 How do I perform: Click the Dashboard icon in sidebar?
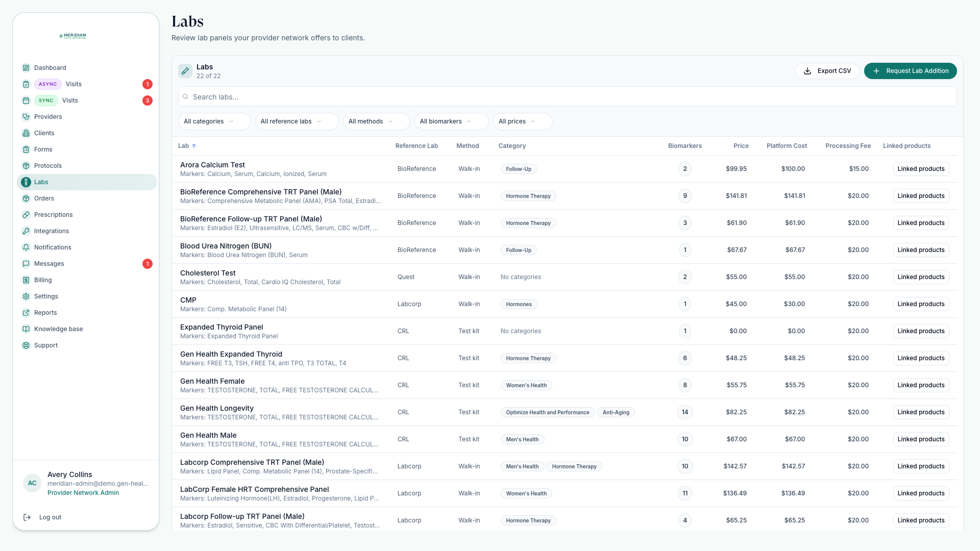[26, 68]
